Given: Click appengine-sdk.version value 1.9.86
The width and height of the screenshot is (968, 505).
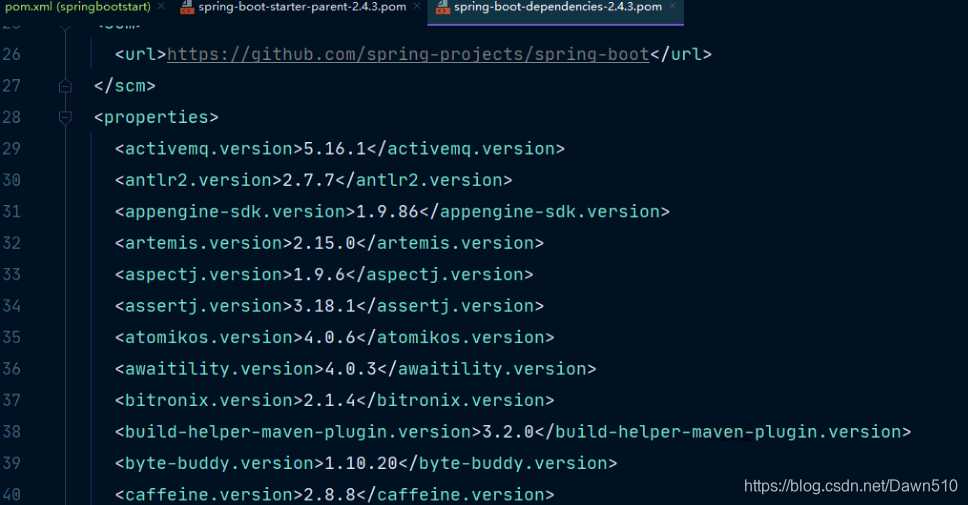Looking at the screenshot, I should [x=387, y=212].
